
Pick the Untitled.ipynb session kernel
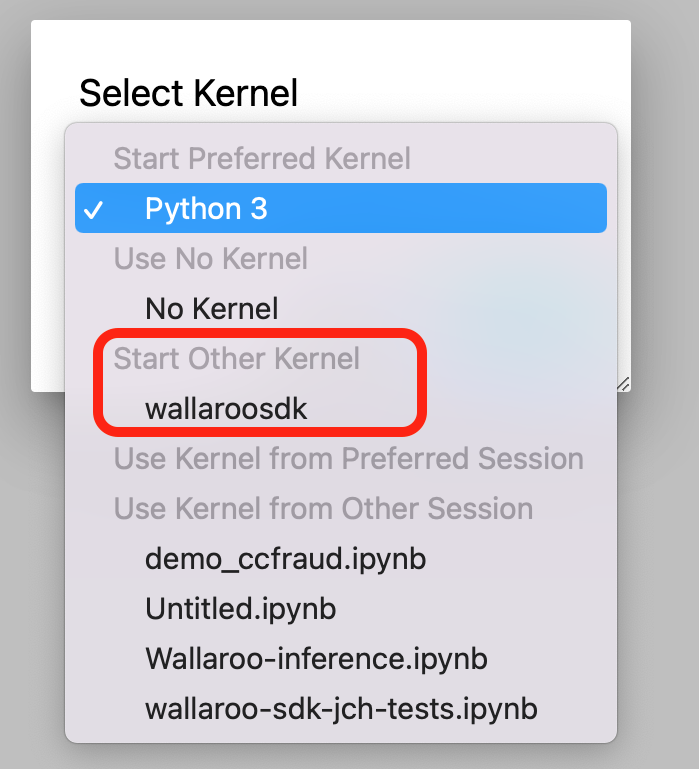pos(240,608)
